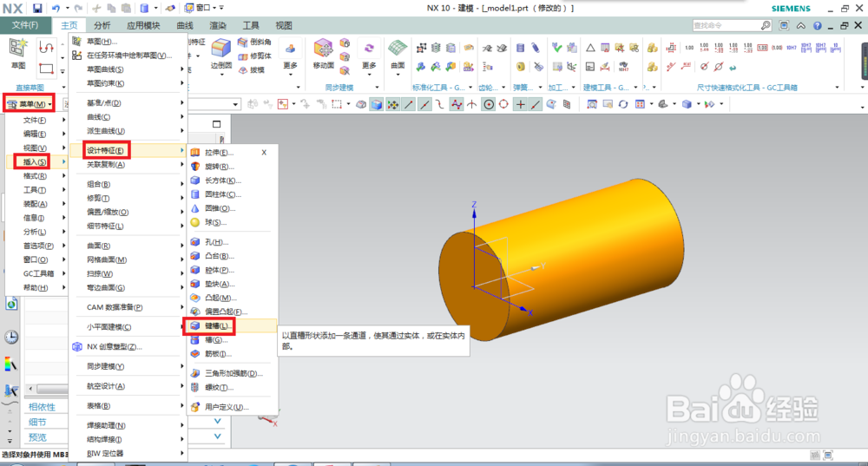Switch to the View (视图) ribbon tab
The image size is (868, 466).
point(284,25)
